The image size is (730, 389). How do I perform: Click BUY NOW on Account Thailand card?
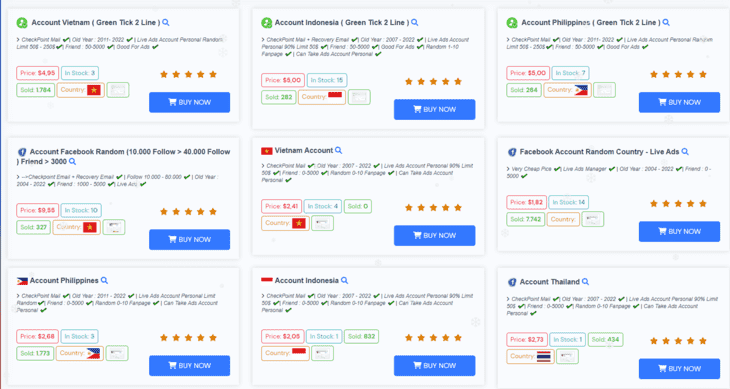point(679,369)
